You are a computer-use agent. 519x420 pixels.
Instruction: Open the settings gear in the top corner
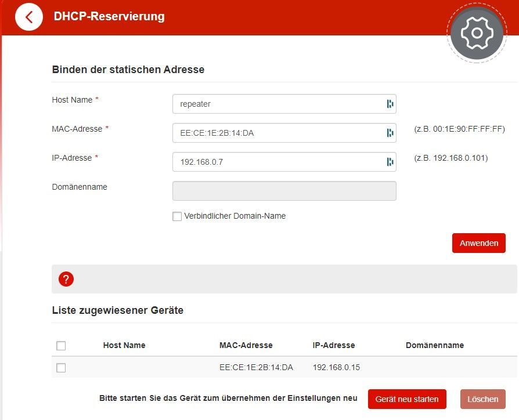476,33
